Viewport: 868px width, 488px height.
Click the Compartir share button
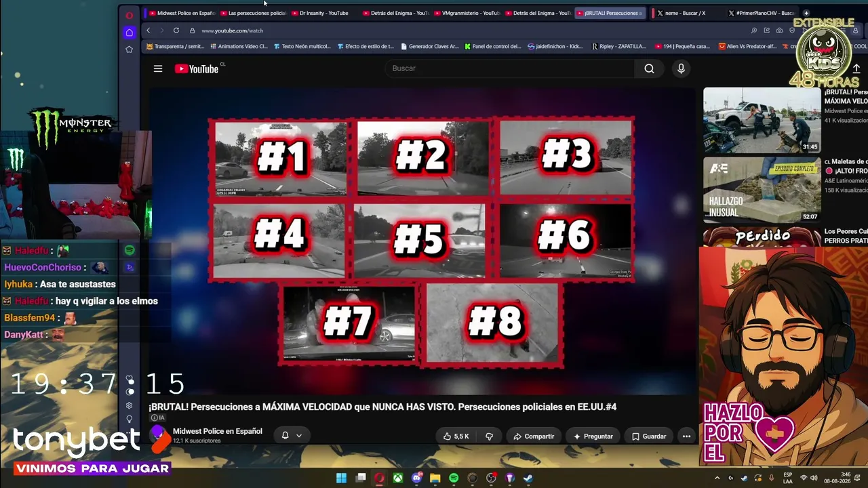coord(534,436)
